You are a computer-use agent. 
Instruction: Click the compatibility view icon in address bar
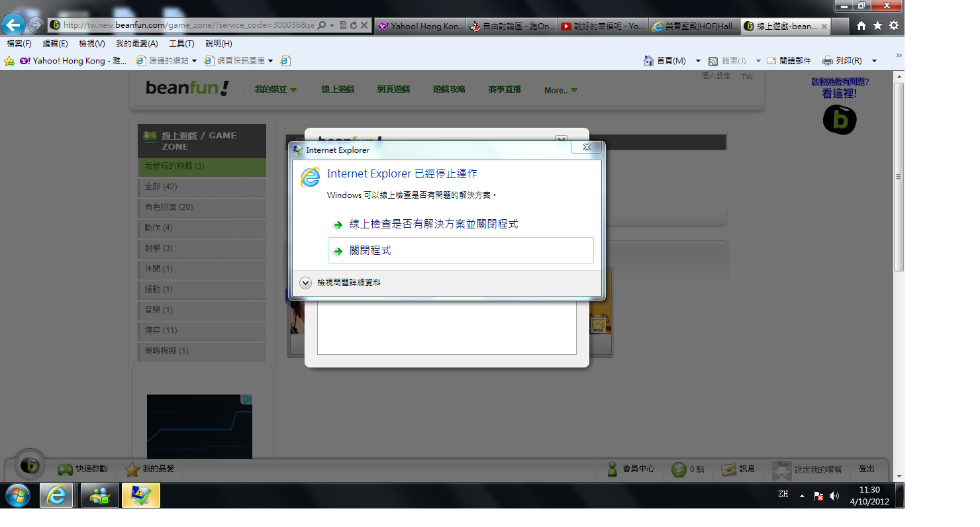click(343, 25)
